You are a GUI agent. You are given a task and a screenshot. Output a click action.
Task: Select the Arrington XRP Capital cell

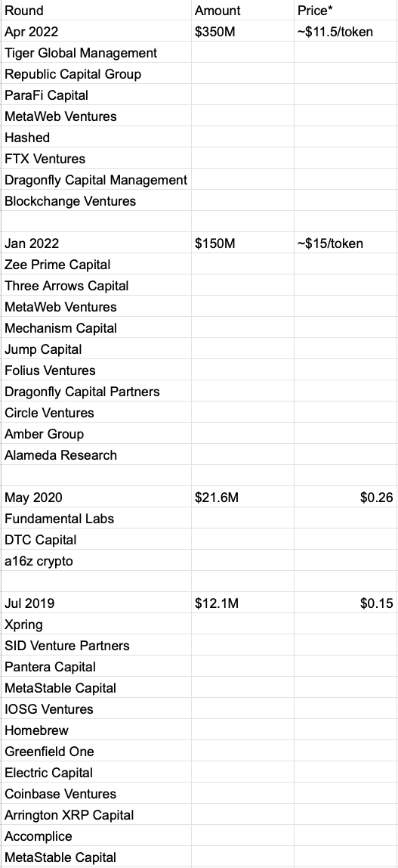click(96, 814)
